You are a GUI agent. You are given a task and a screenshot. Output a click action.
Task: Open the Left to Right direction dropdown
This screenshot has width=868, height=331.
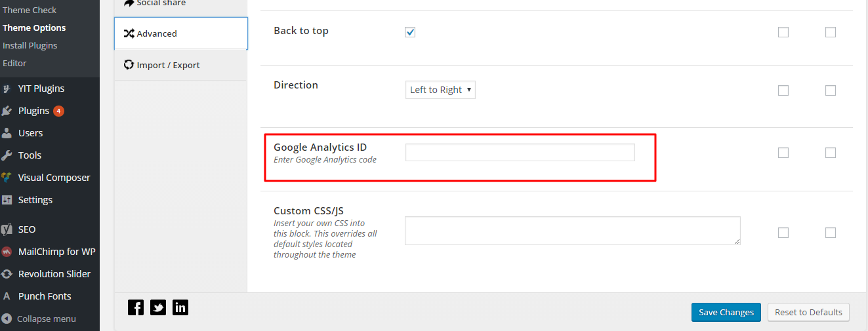(440, 90)
